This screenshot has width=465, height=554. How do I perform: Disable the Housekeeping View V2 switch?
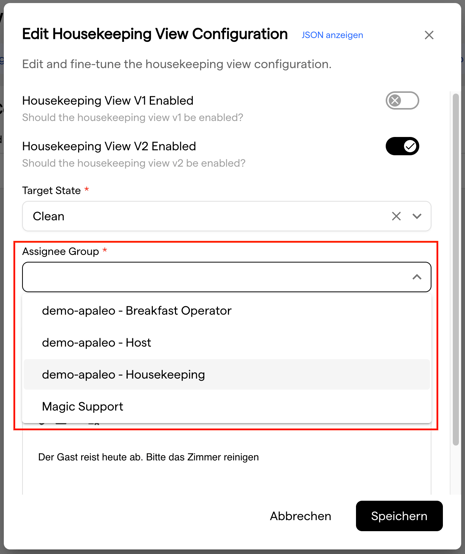click(402, 146)
